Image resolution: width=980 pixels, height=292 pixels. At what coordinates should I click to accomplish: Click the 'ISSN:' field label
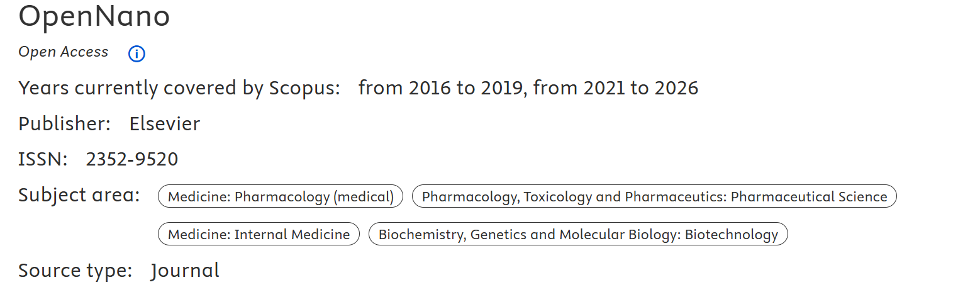[x=43, y=160]
